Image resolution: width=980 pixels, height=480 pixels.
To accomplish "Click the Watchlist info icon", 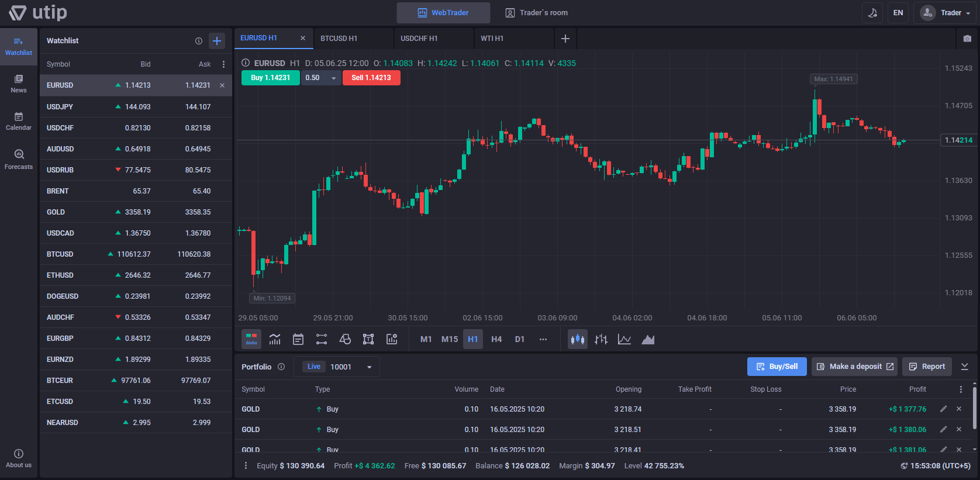I will point(199,41).
